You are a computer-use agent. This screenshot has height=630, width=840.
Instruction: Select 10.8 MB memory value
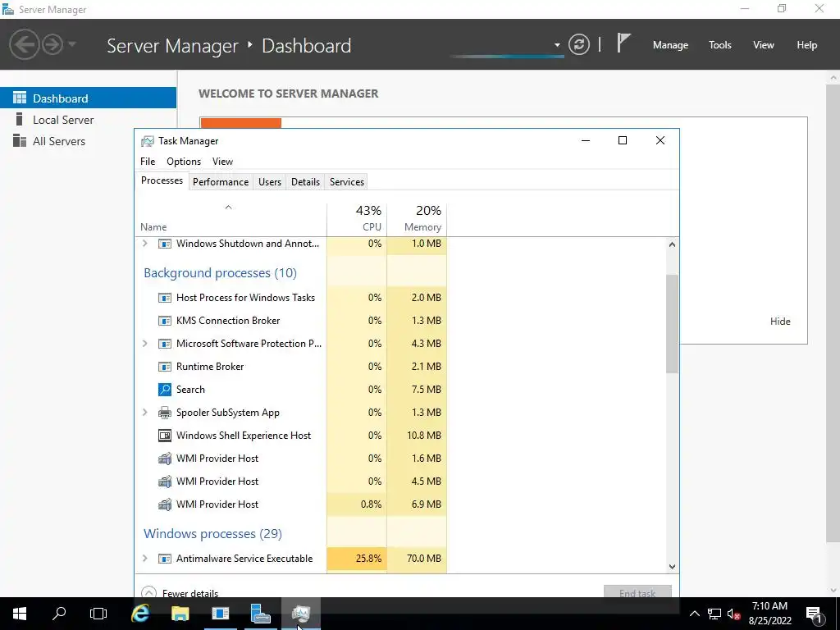coord(424,436)
